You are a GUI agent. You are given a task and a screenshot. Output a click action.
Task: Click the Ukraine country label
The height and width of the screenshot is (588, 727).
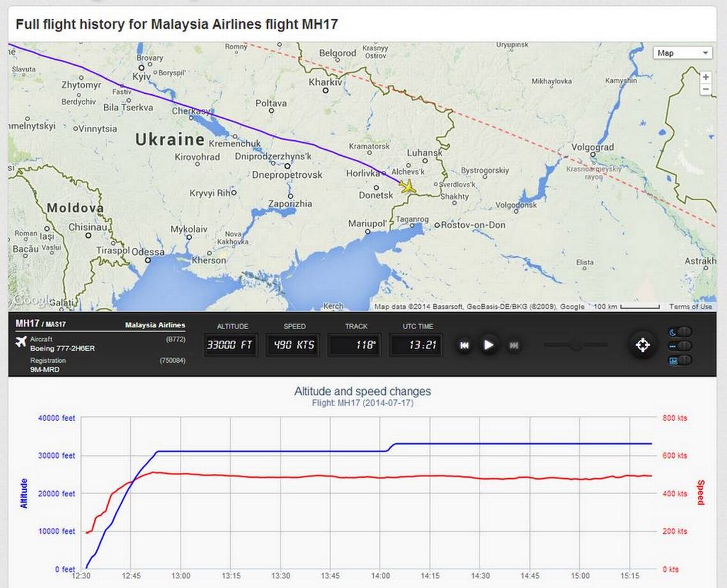(170, 139)
